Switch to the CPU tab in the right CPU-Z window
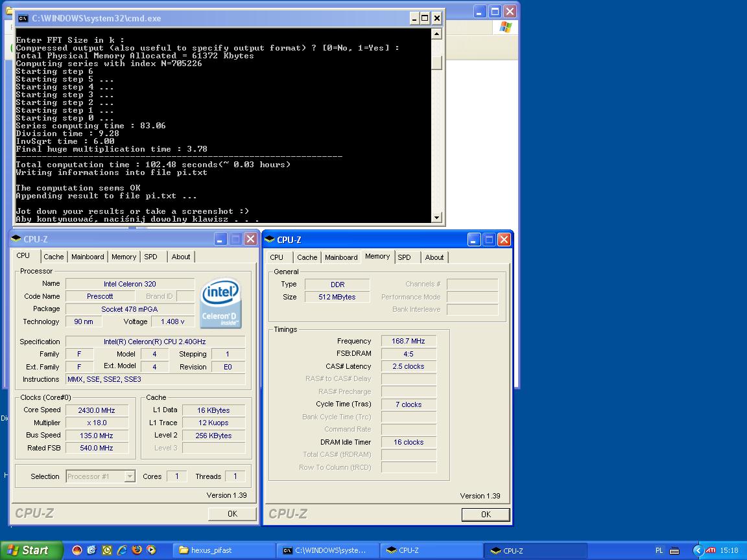 276,257
